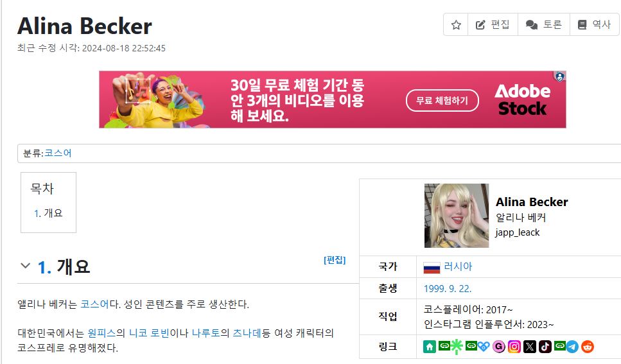The image size is (621, 364).
Task: Click the Alina Becker profile photo
Action: coord(457,216)
